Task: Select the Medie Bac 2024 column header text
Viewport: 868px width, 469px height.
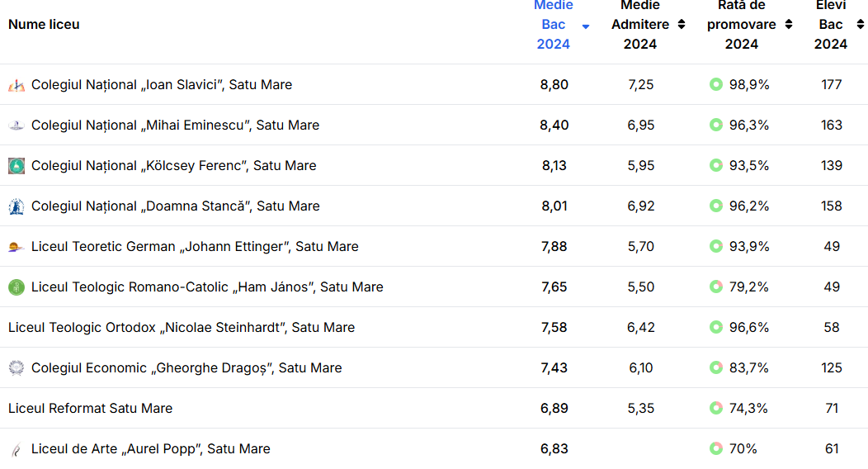Action: coord(553,25)
